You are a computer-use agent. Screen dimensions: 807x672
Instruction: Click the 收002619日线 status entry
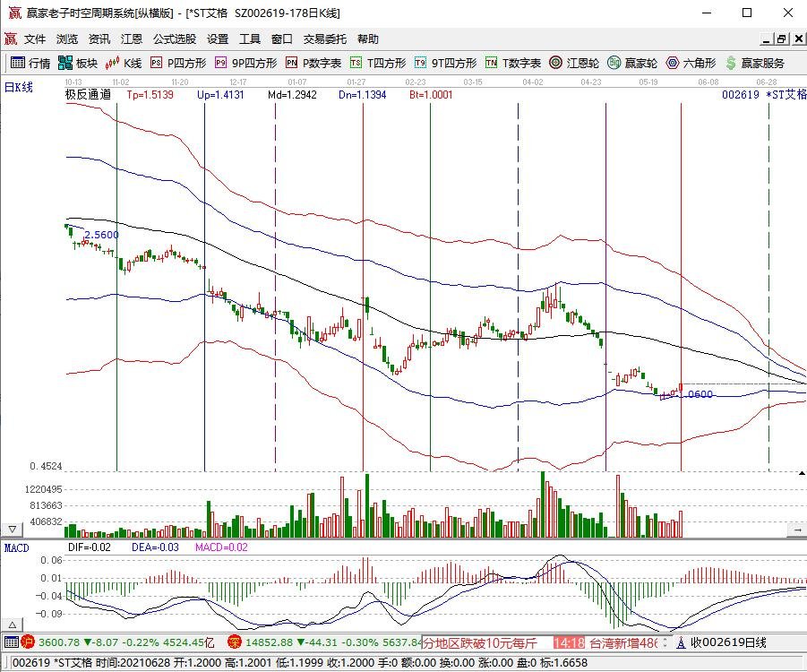click(728, 642)
